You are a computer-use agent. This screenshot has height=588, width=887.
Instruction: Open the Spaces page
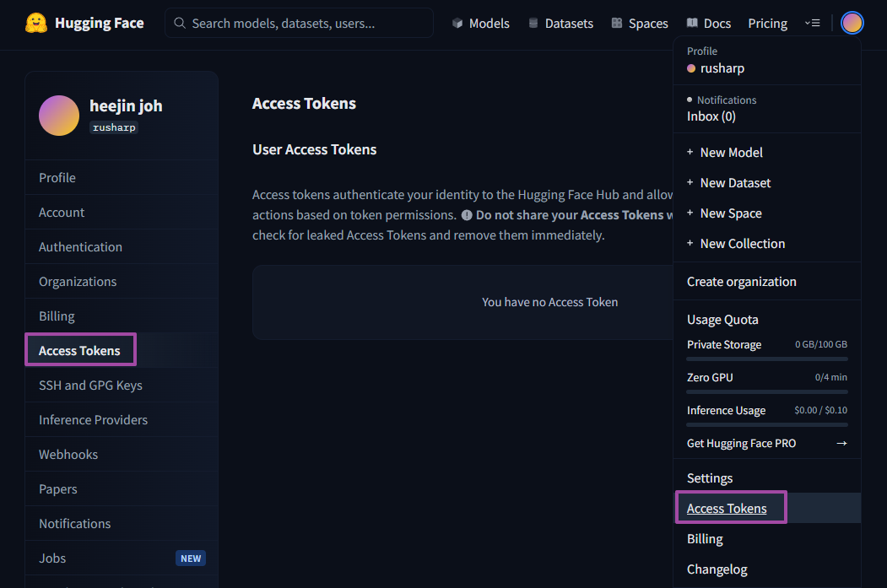(x=640, y=23)
